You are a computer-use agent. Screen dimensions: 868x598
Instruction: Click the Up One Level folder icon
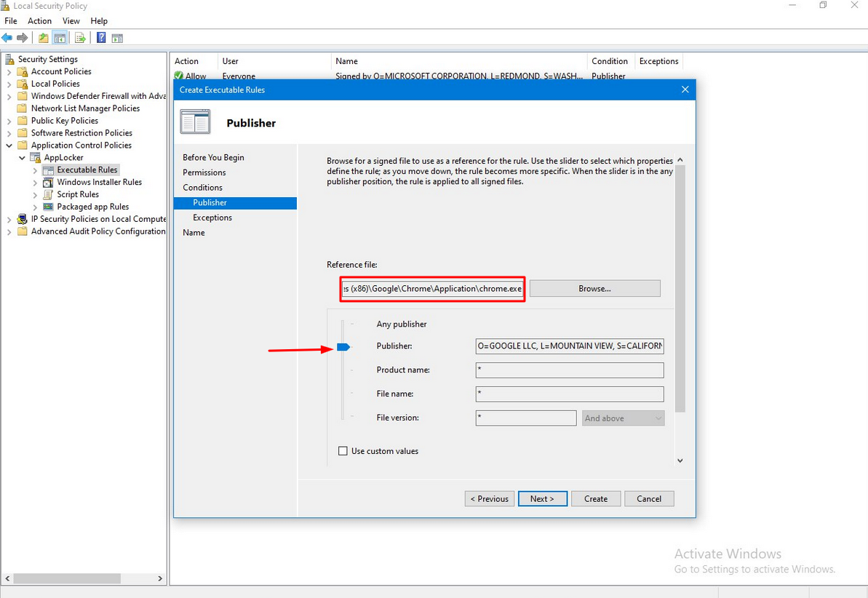coord(44,38)
